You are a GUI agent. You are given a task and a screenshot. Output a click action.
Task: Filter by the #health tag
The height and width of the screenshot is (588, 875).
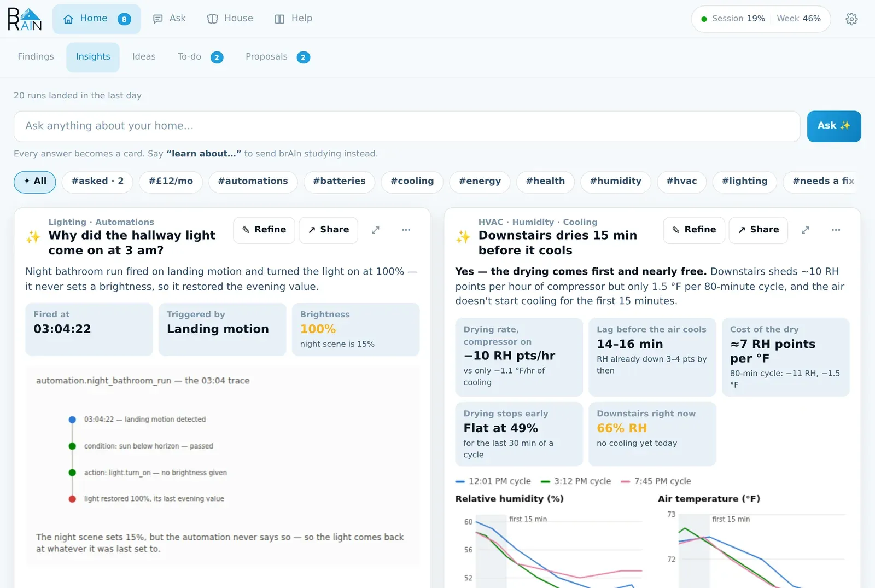coord(545,182)
